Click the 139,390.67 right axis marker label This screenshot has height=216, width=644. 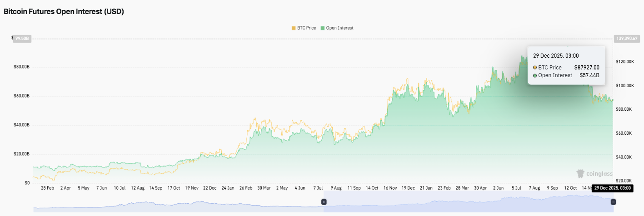(x=626, y=39)
